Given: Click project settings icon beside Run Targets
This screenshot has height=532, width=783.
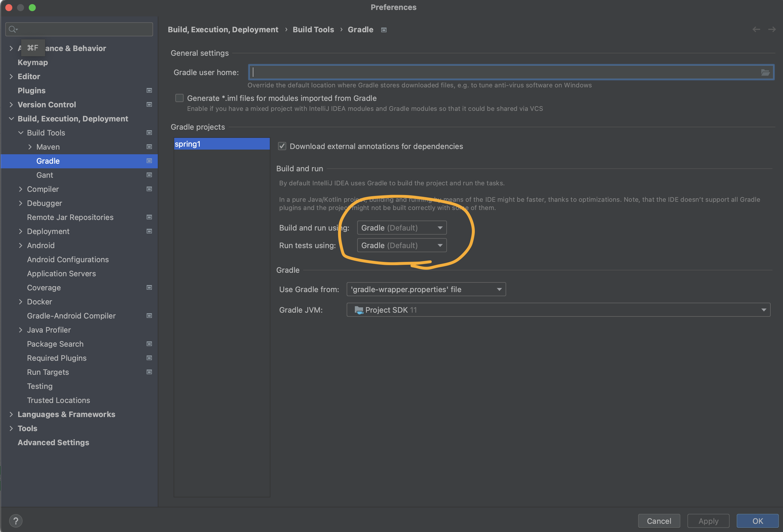Looking at the screenshot, I should tap(149, 372).
